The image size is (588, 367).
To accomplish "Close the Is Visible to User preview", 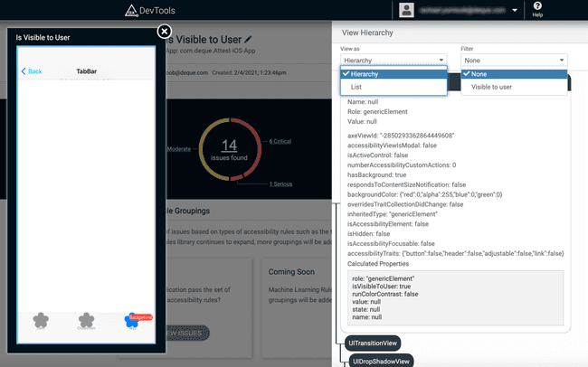I will tap(165, 32).
